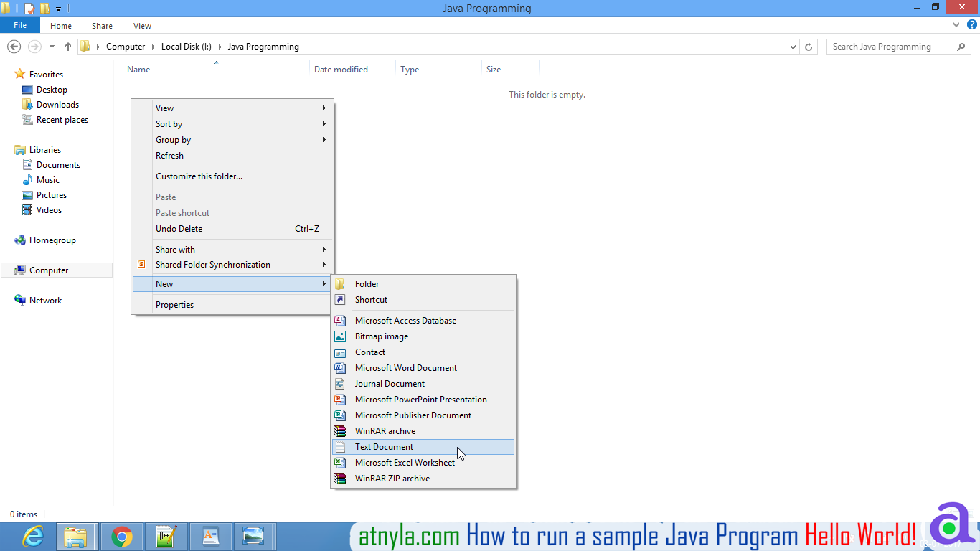Switch to the View ribbon tab
980x551 pixels.
(x=141, y=25)
